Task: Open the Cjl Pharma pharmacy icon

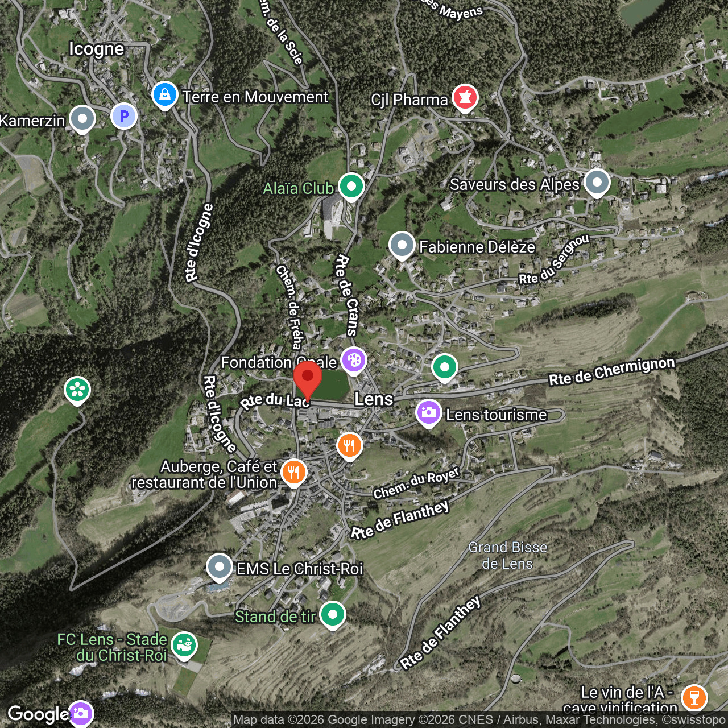Action: click(465, 98)
